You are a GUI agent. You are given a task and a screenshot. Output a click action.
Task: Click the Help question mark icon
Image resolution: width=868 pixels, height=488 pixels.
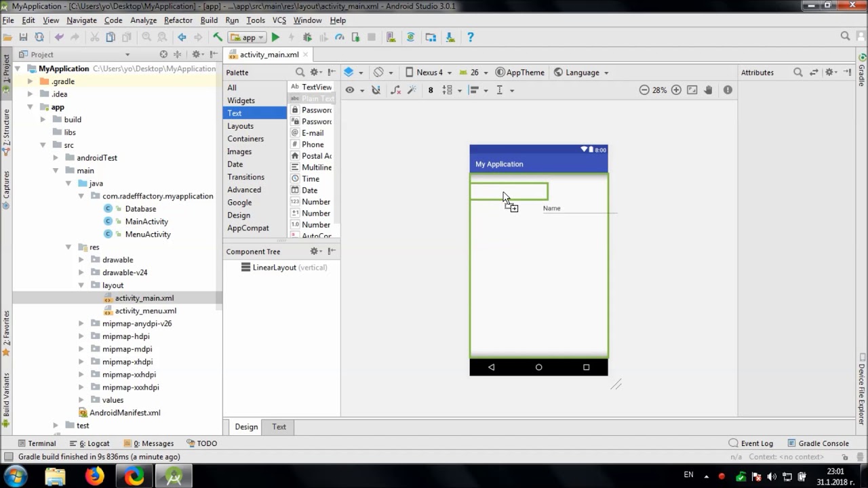(471, 37)
